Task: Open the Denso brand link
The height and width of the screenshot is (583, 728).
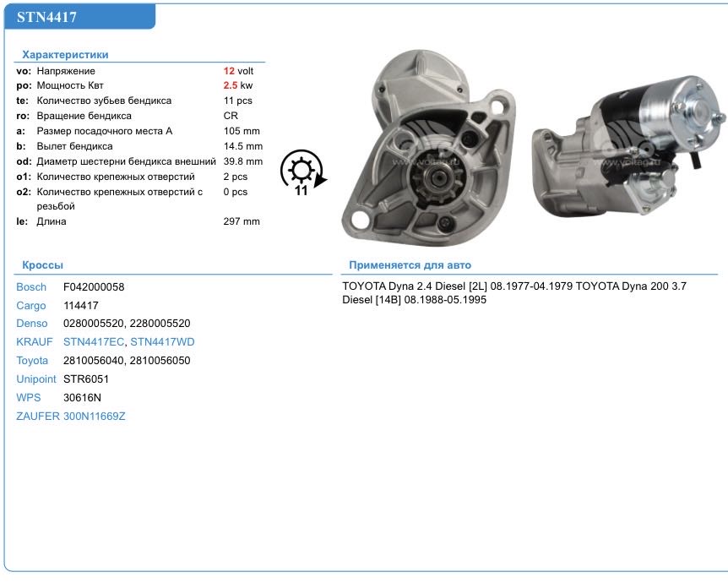Action: pos(31,324)
